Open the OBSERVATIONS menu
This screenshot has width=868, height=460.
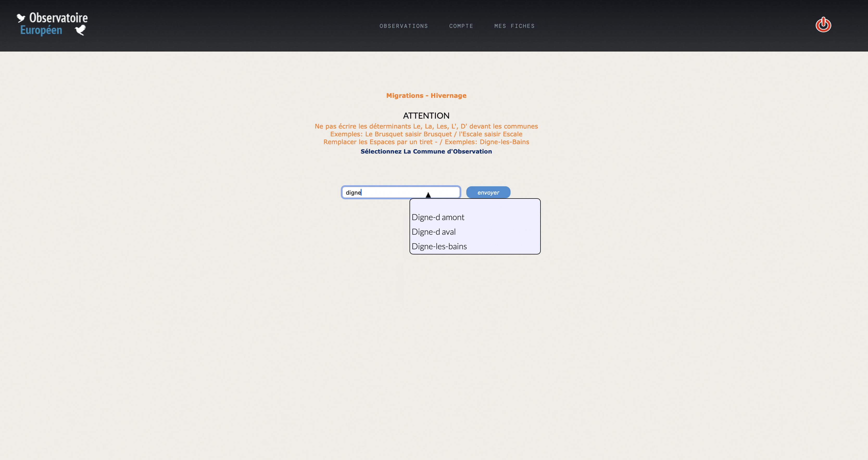(x=403, y=26)
